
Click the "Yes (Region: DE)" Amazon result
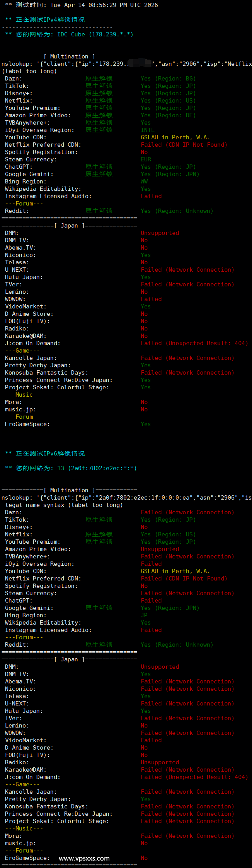click(168, 115)
